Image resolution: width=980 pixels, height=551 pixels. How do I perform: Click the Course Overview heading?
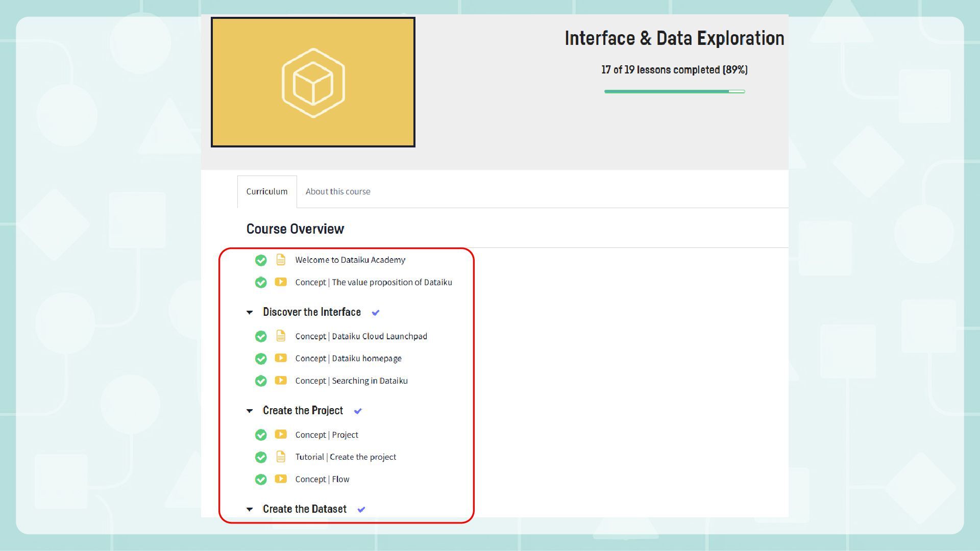[295, 229]
